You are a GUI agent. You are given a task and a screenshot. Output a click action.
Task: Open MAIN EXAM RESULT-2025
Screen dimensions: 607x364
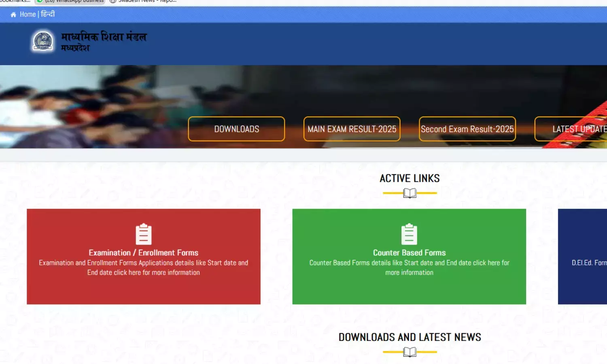(352, 129)
